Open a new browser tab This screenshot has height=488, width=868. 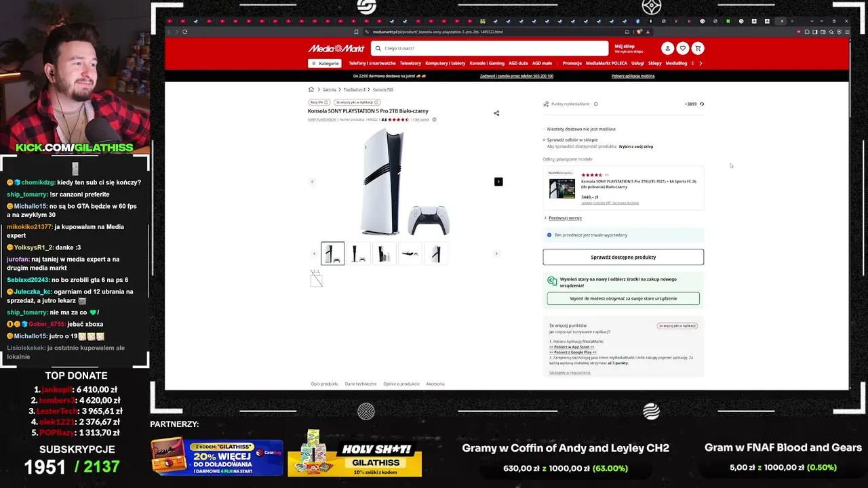[791, 21]
